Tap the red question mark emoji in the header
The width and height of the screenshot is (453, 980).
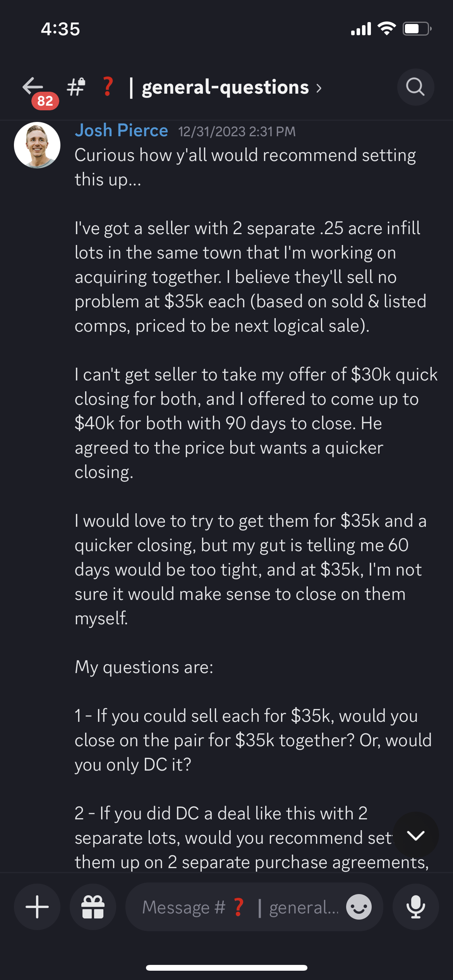pos(108,86)
